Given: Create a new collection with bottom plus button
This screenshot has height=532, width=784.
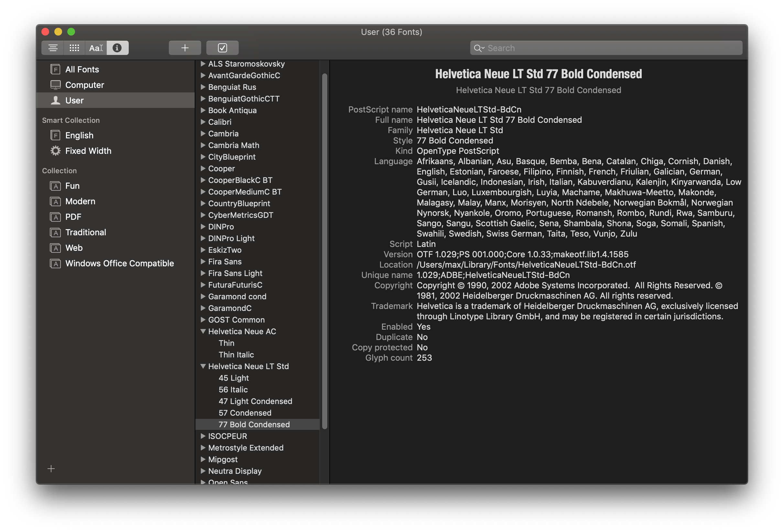Looking at the screenshot, I should tap(51, 469).
